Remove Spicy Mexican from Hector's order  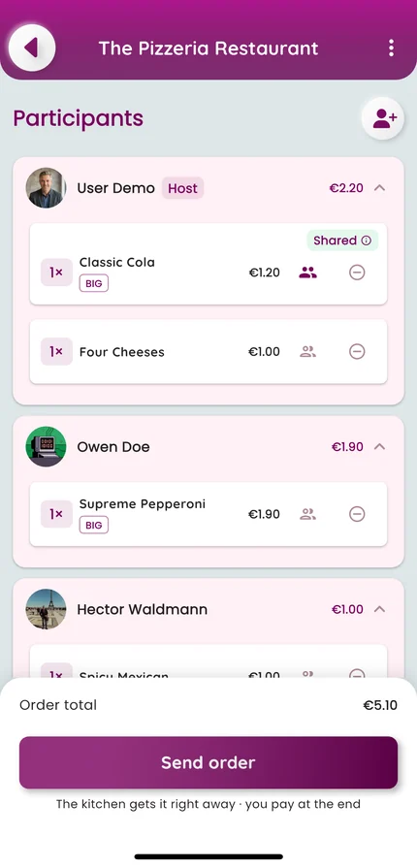coord(357,674)
